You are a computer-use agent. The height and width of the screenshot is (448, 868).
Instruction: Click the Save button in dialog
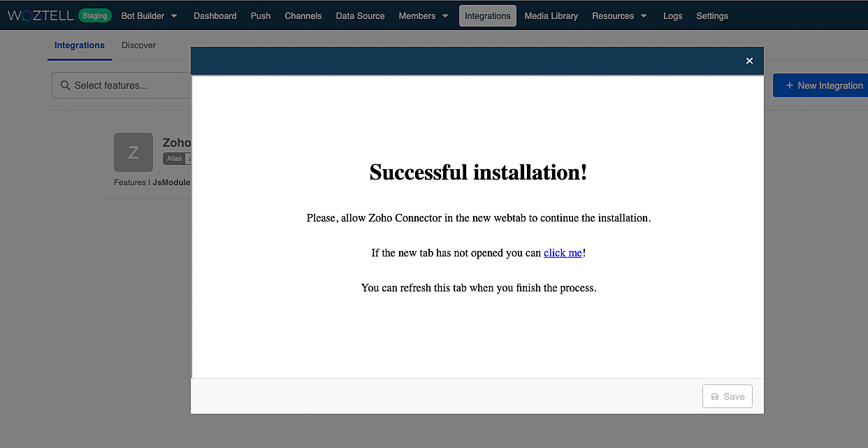coord(728,396)
